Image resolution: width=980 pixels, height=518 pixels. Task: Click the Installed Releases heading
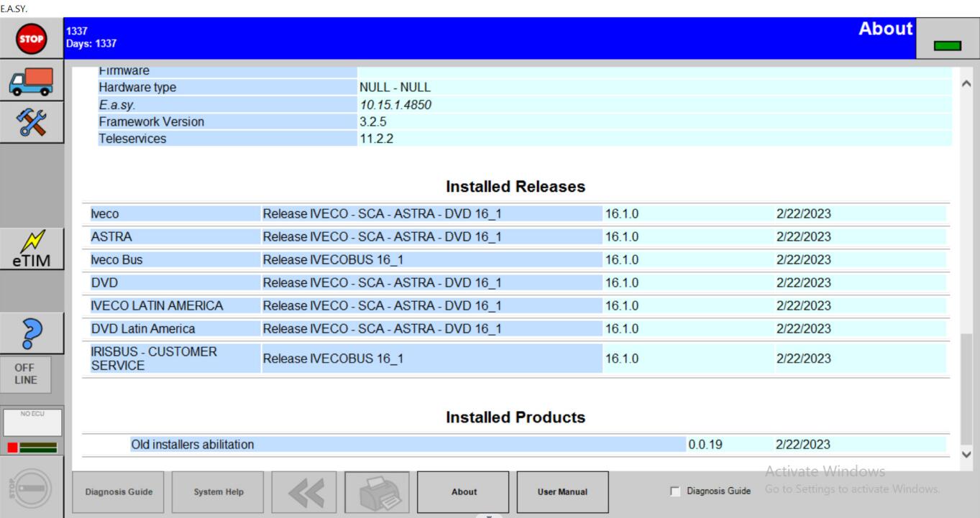516,187
